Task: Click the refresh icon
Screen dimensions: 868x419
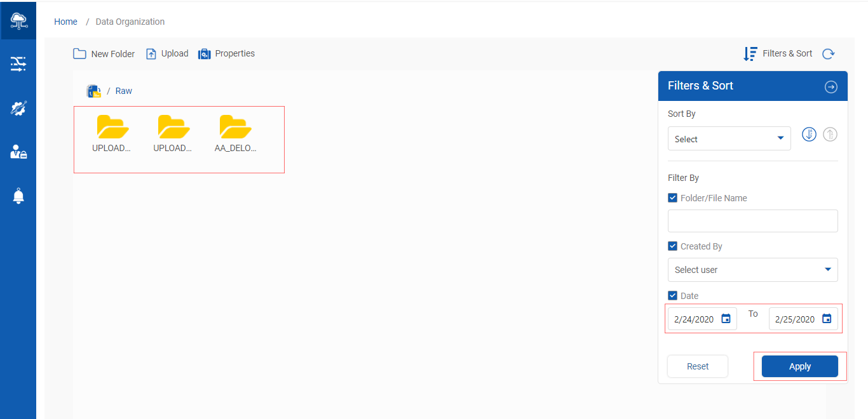Action: pos(828,54)
